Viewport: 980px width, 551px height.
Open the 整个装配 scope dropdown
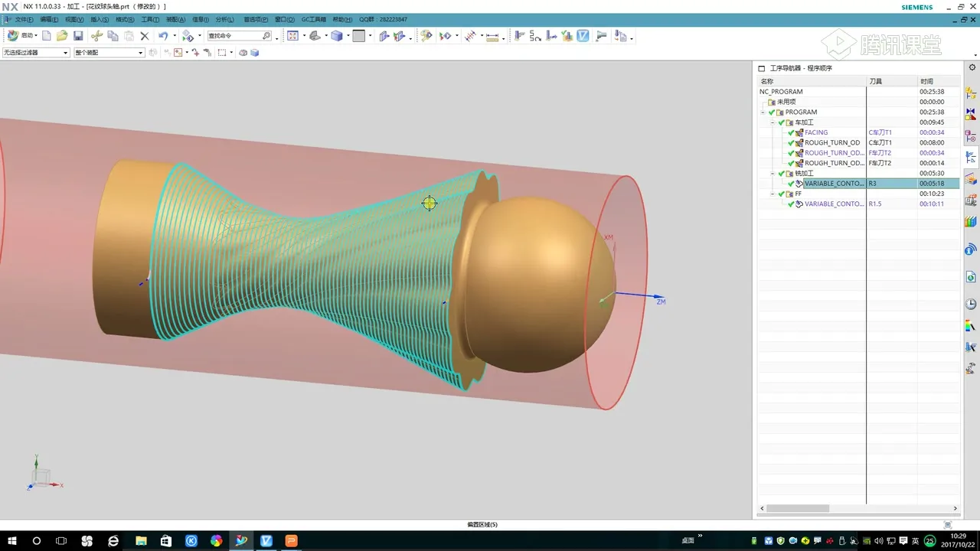pos(140,53)
